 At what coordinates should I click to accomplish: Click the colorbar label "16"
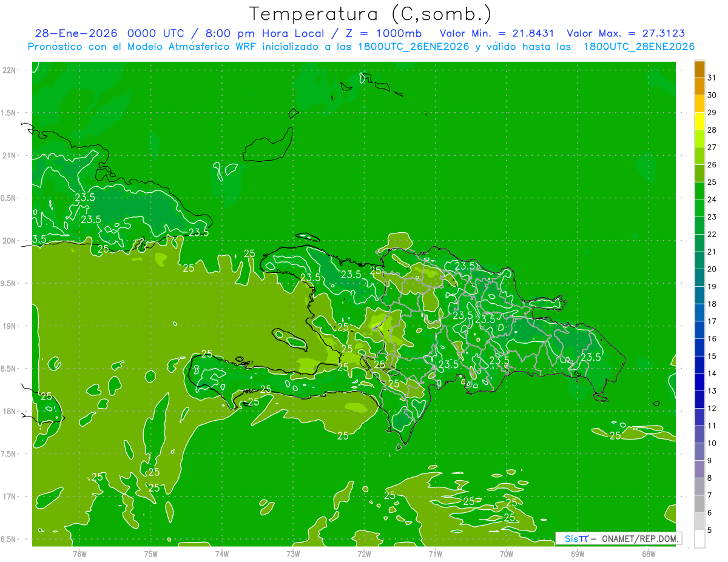[x=712, y=339]
